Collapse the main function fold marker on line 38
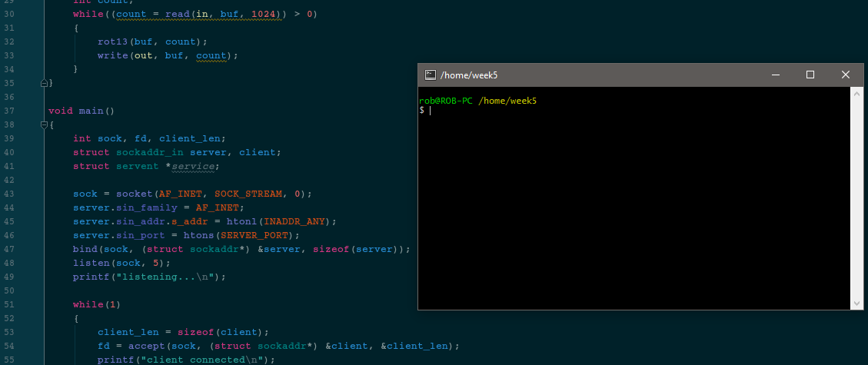The image size is (868, 365). click(x=44, y=125)
